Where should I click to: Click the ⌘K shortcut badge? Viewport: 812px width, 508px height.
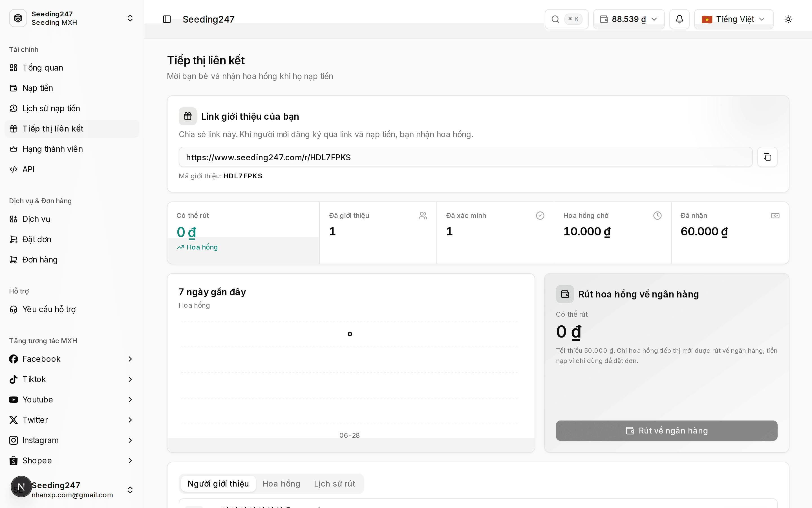point(573,19)
